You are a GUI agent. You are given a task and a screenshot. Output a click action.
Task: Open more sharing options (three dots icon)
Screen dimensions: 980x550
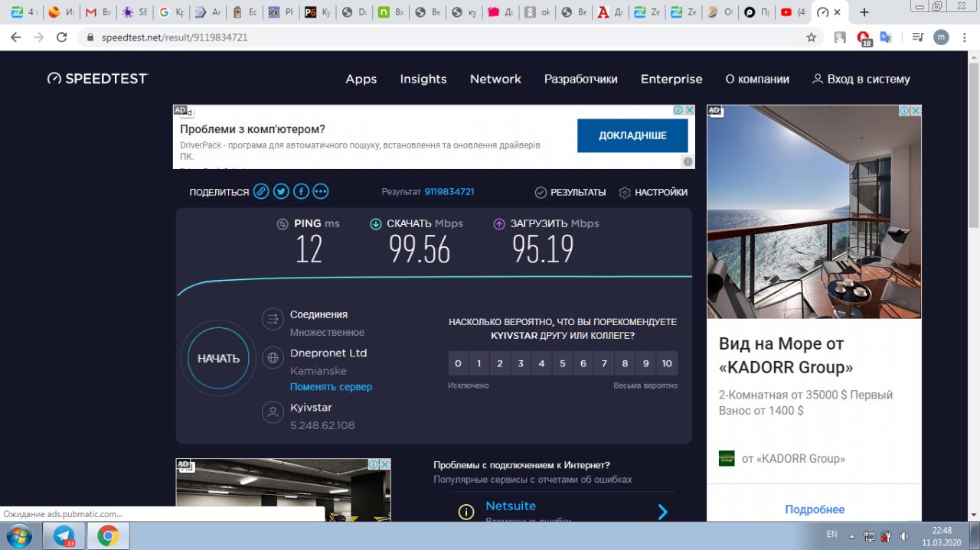coord(321,192)
